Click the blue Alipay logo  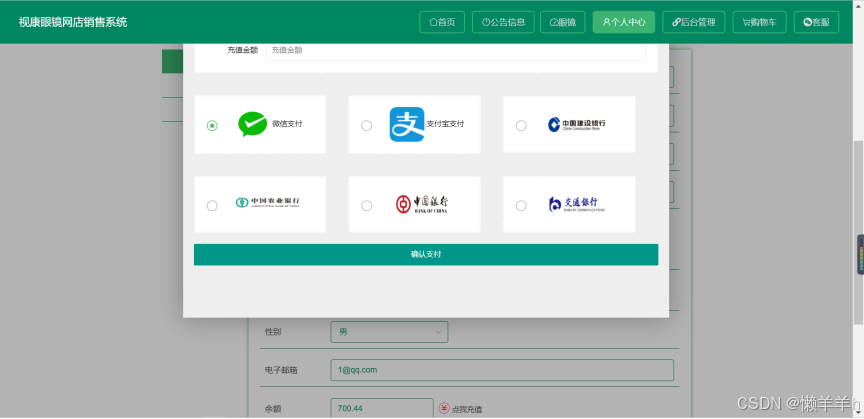pyautogui.click(x=407, y=124)
